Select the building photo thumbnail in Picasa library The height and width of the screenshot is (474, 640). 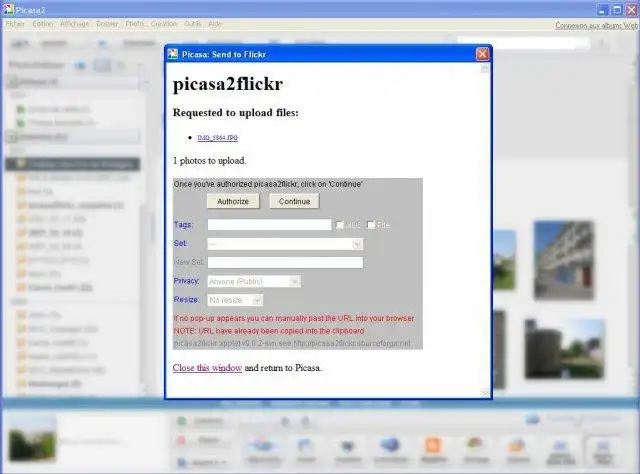pyautogui.click(x=564, y=260)
